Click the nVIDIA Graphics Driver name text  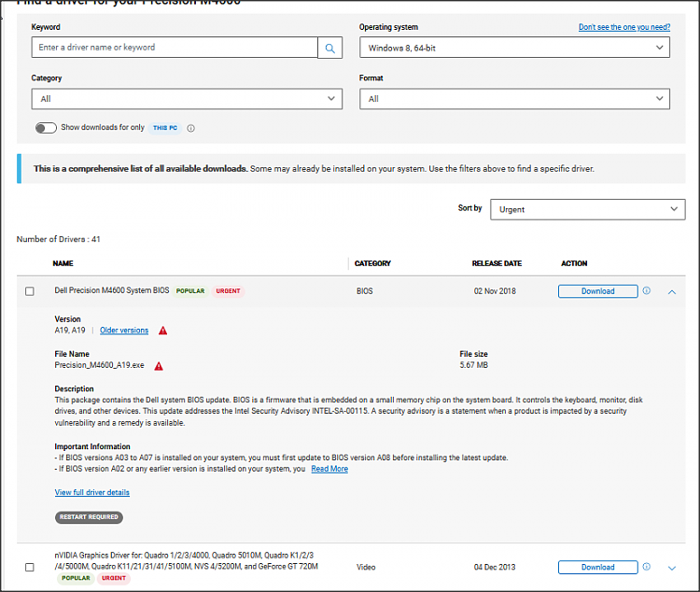pos(186,561)
